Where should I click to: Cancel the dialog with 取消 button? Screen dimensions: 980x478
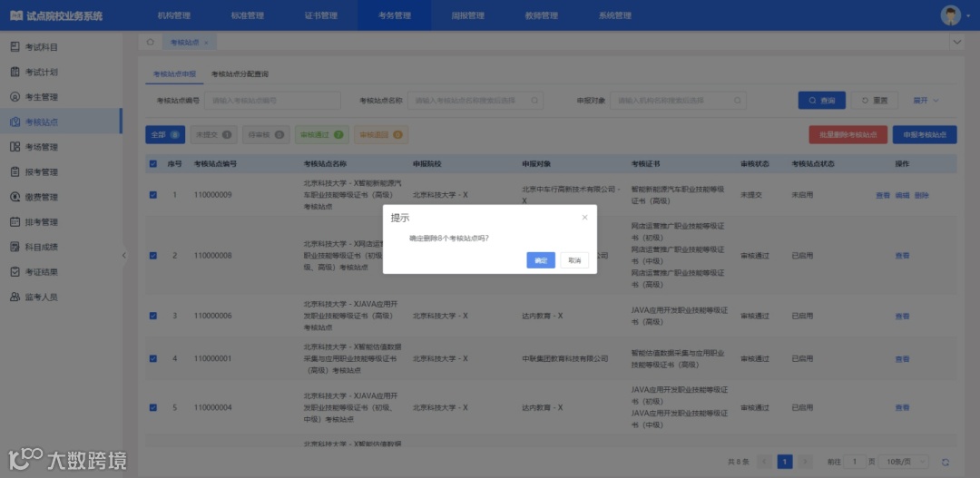click(x=574, y=260)
